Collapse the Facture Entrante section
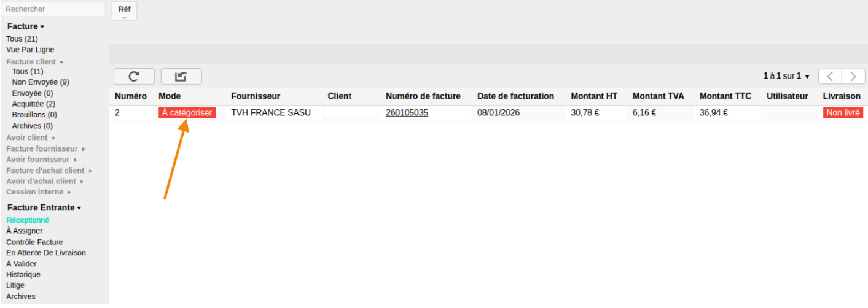Image resolution: width=868 pixels, height=308 pixels. coord(44,208)
